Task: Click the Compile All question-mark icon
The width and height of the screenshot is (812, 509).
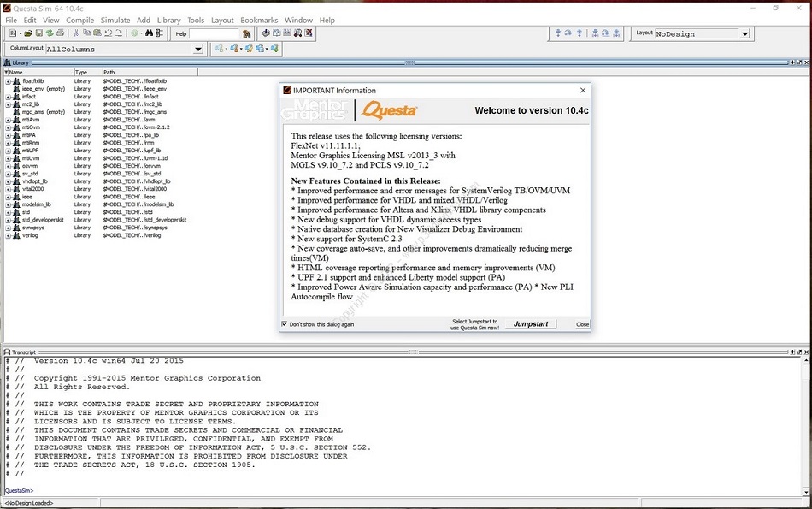Action: pos(277,33)
